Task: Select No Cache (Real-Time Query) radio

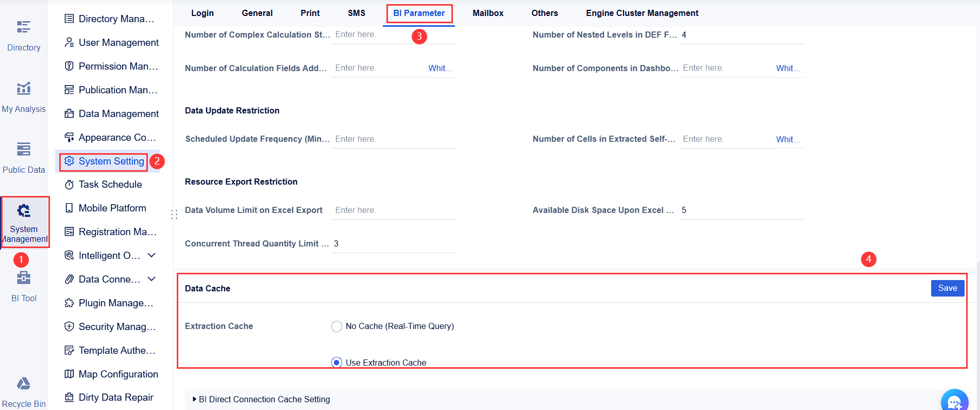Action: pos(336,326)
